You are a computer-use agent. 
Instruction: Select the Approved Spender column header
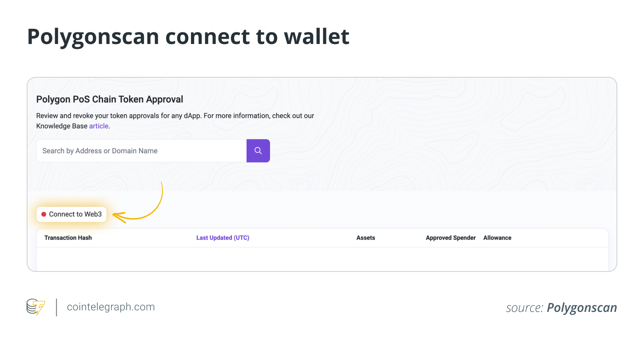pos(450,238)
